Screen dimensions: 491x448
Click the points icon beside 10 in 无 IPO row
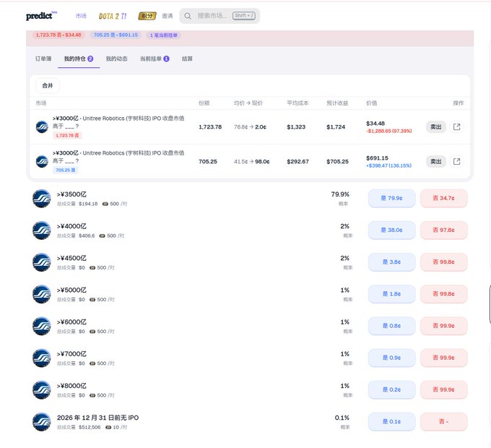pyautogui.click(x=108, y=427)
